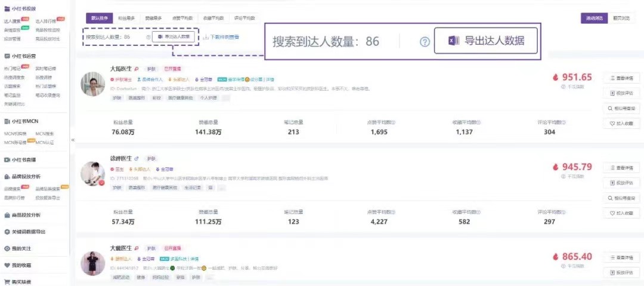Click 查看详情 for 大鹅医生
The width and height of the screenshot is (644, 286).
tap(621, 78)
